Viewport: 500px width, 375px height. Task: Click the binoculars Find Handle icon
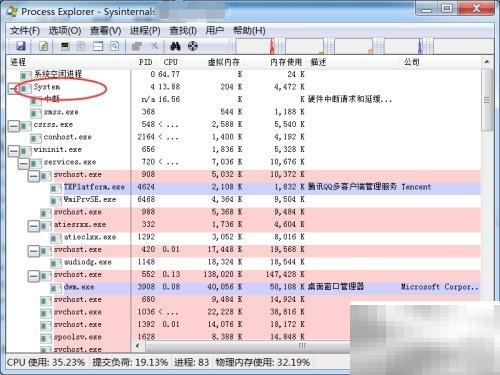pos(175,46)
